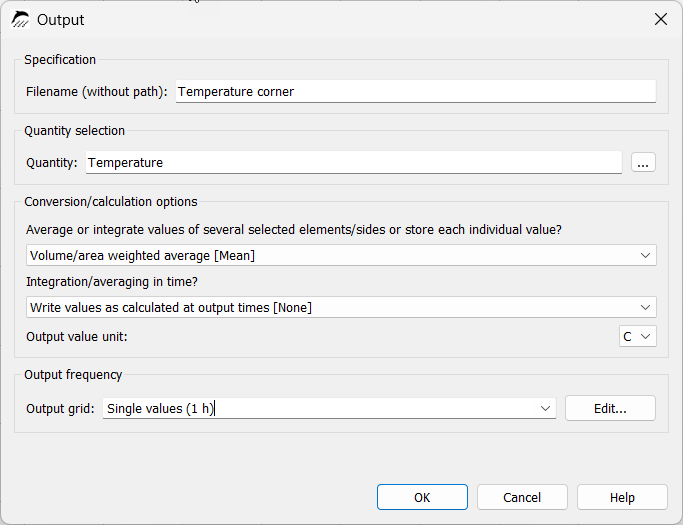Click the 'Quantity selection' group heading
Image resolution: width=683 pixels, height=525 pixels.
(x=74, y=131)
